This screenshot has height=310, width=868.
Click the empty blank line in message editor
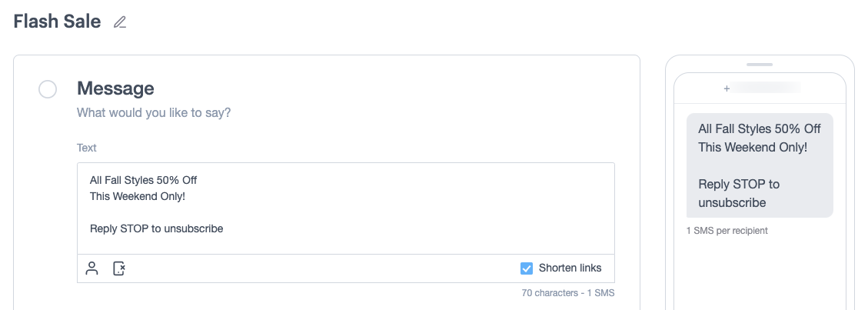coord(231,212)
